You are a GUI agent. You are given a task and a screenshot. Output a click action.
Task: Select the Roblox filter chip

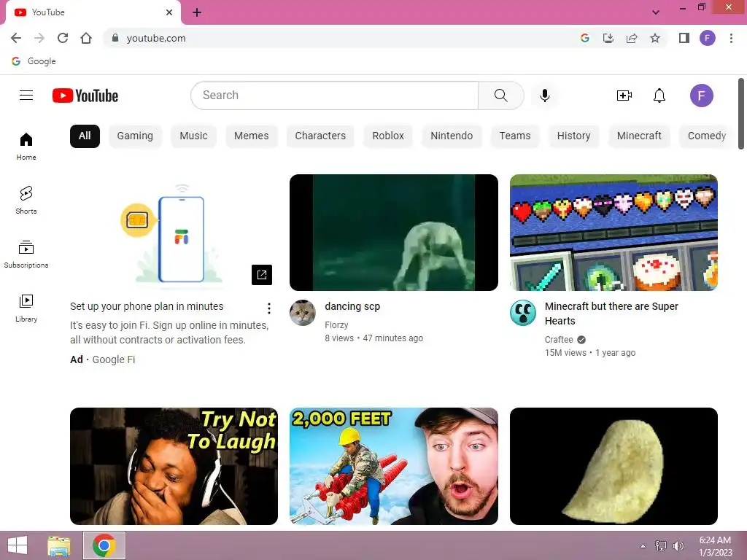pos(388,136)
